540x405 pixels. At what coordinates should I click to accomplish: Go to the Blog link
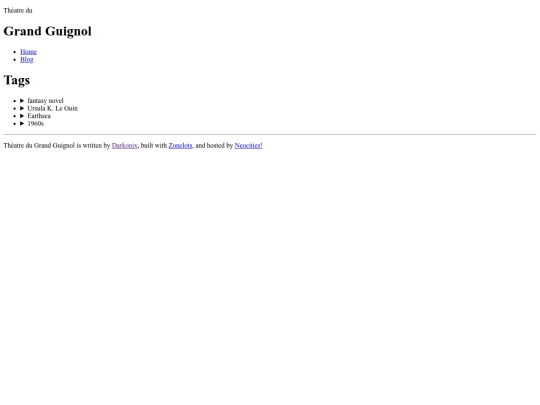pyautogui.click(x=27, y=60)
